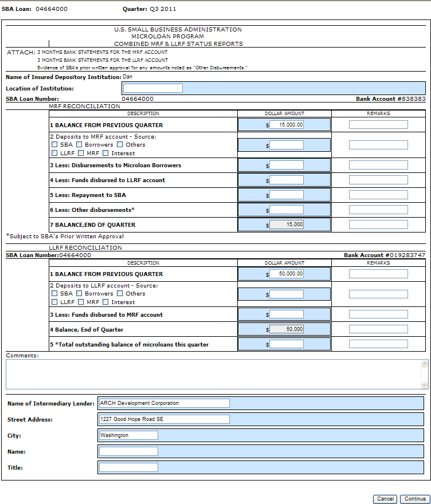
Task: Click the MRF Other disbursements remarks field
Action: coord(378,210)
